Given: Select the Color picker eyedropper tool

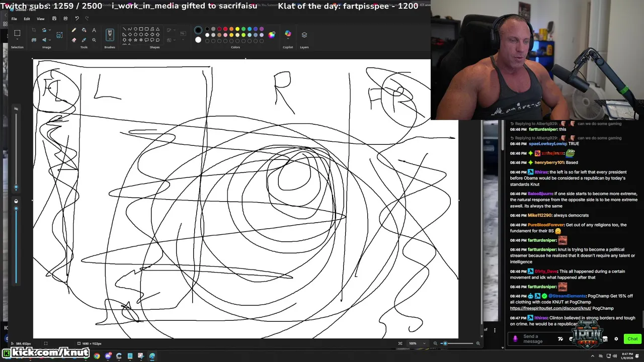Looking at the screenshot, I should point(84,40).
